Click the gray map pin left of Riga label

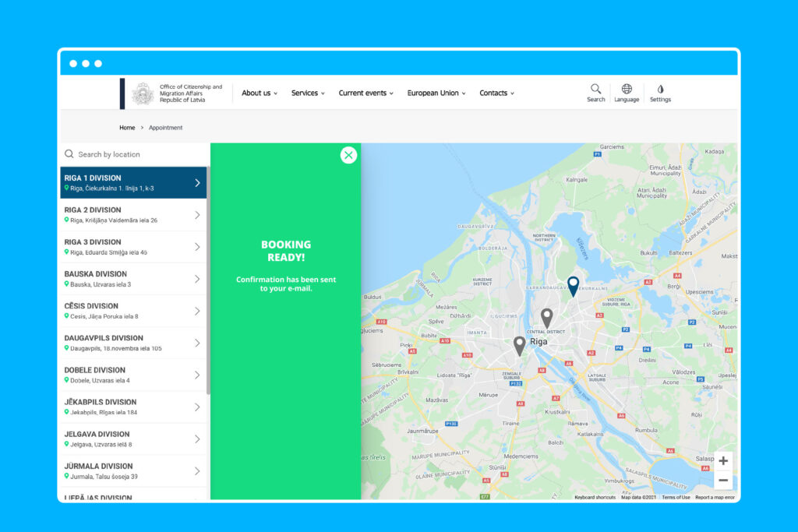pos(520,345)
